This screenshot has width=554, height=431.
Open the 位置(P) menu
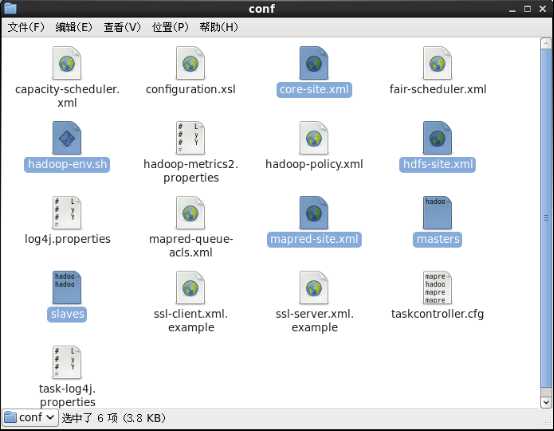coord(170,27)
